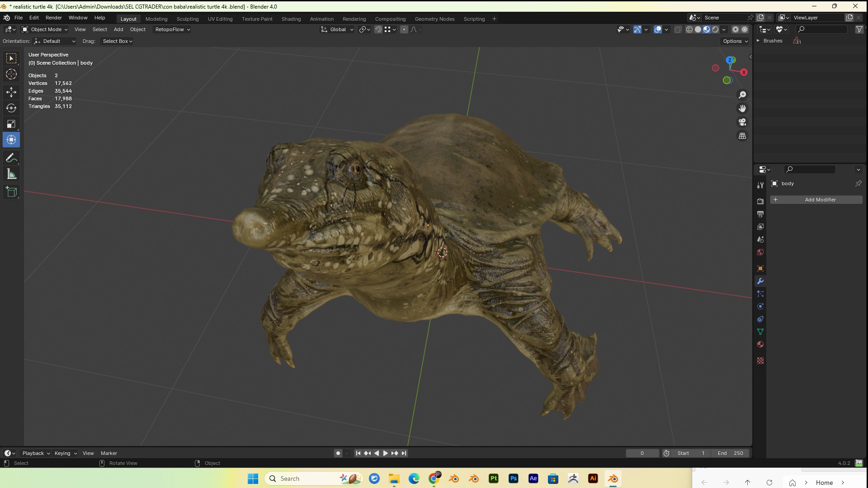Activate the Rotate tool
Screen dimensions: 868x488
pos(11,108)
